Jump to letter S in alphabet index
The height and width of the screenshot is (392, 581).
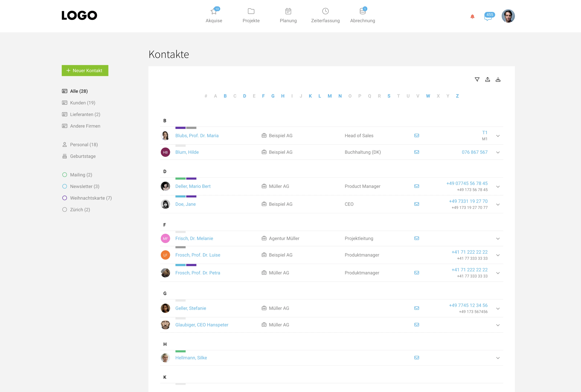pos(389,96)
